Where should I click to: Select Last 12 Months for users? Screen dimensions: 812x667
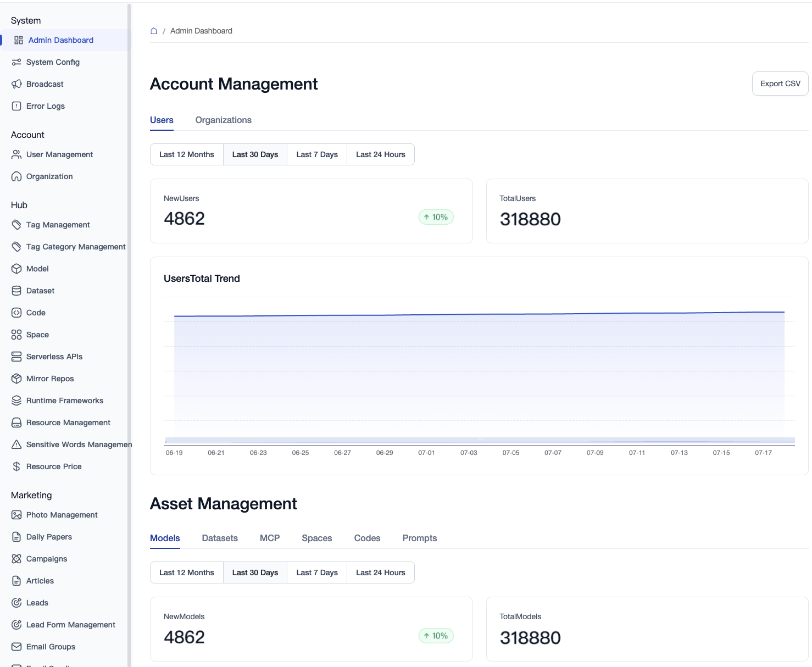click(x=187, y=154)
